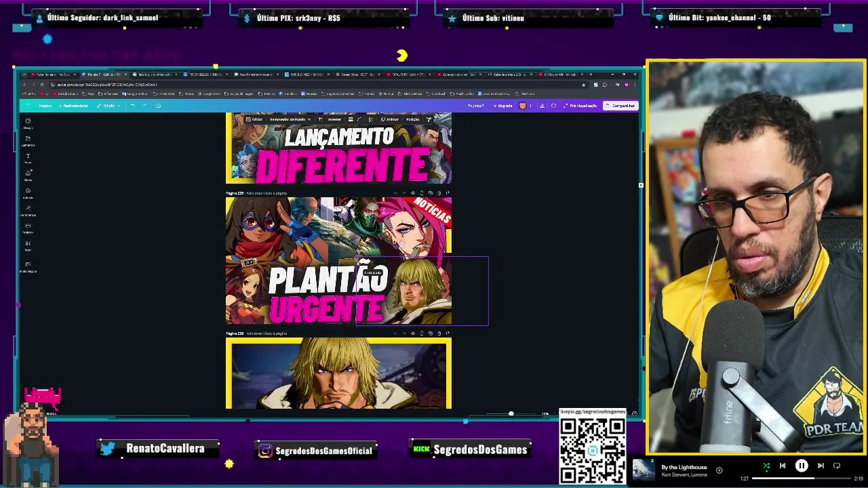
Task: Click the browser address bar
Action: [x=312, y=85]
